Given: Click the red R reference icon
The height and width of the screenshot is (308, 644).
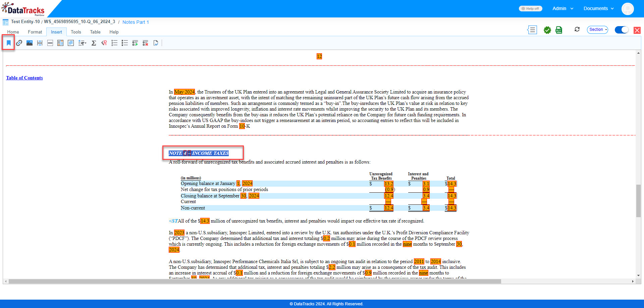Looking at the screenshot, I should pos(104,43).
